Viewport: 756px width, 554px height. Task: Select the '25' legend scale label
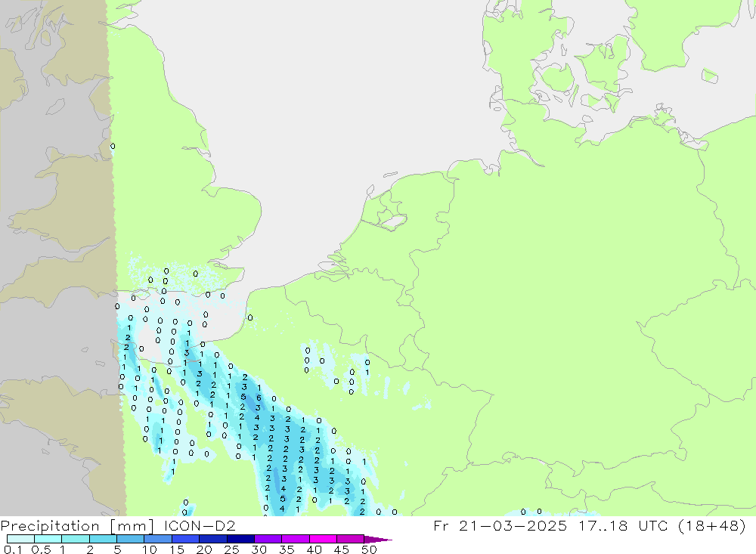coord(231,549)
